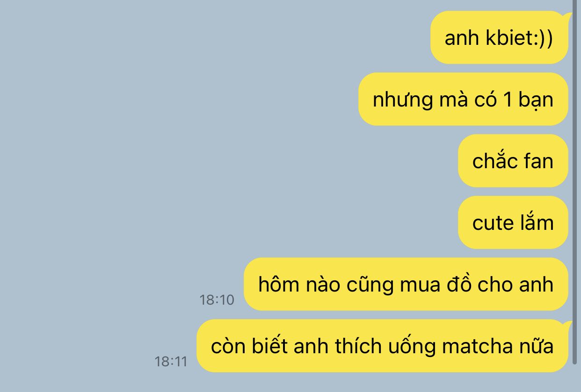Select the "hôm nào cũng mua đồ cho anh" message
The width and height of the screenshot is (581, 392).
click(406, 284)
